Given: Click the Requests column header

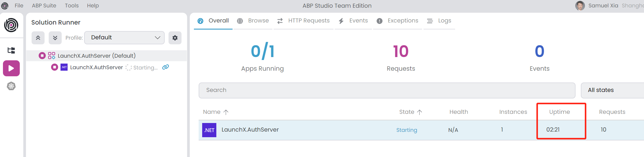Looking at the screenshot, I should (612, 112).
